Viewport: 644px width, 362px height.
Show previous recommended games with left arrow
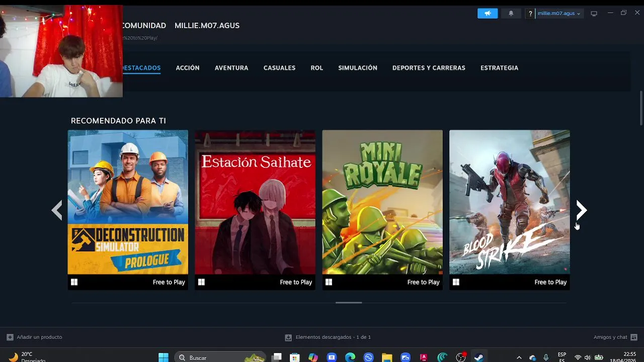57,210
